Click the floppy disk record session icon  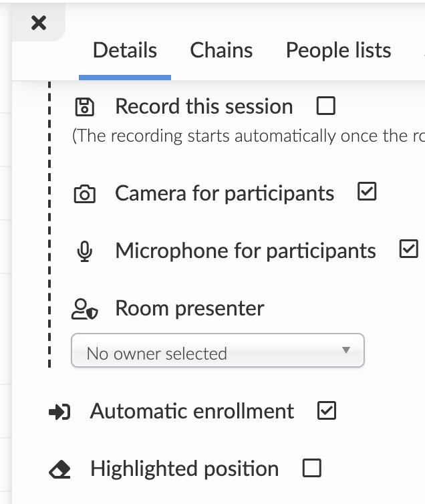(84, 107)
